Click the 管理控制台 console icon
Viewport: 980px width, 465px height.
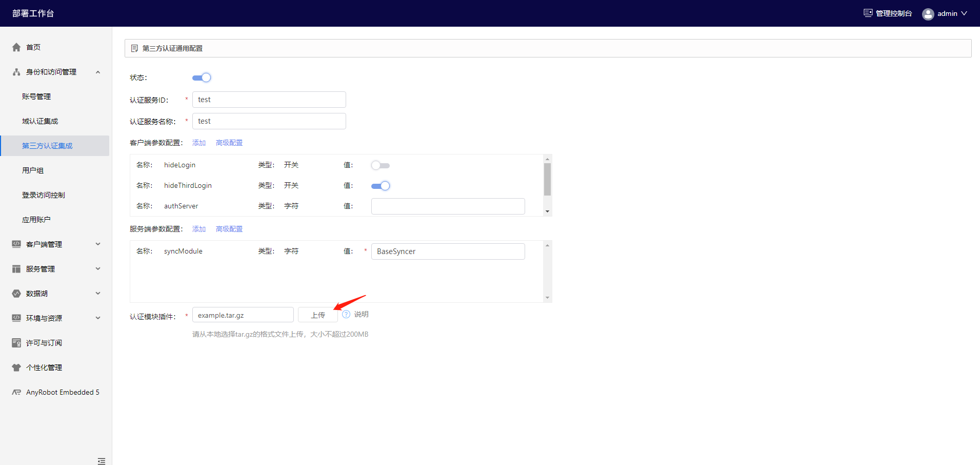[868, 13]
